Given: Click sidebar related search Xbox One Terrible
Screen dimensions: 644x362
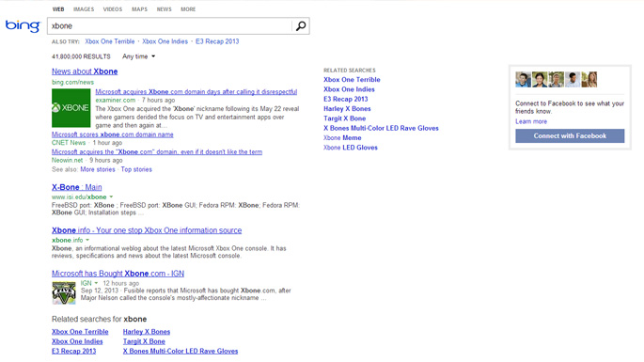Looking at the screenshot, I should (x=352, y=80).
